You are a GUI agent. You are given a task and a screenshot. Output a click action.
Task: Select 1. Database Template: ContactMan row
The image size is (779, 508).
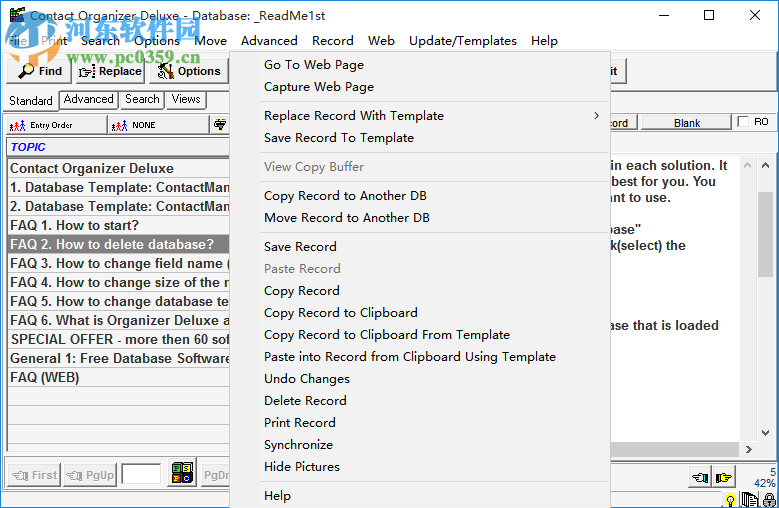tap(118, 187)
